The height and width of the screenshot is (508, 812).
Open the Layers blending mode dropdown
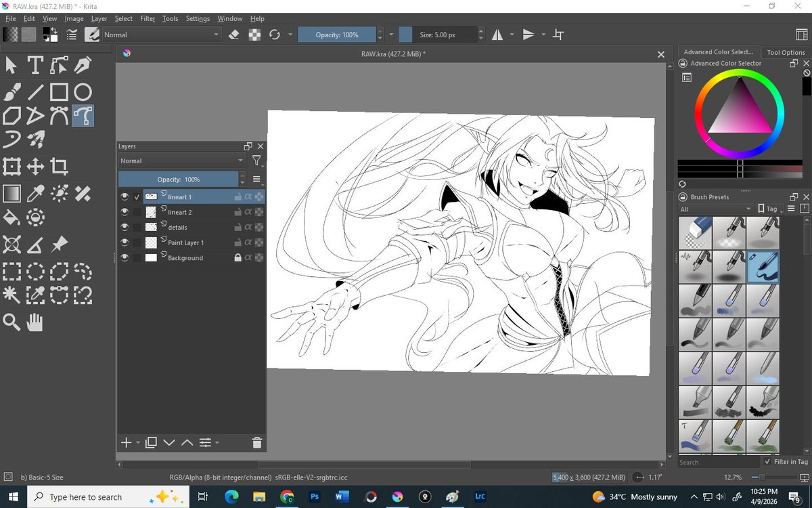[181, 161]
